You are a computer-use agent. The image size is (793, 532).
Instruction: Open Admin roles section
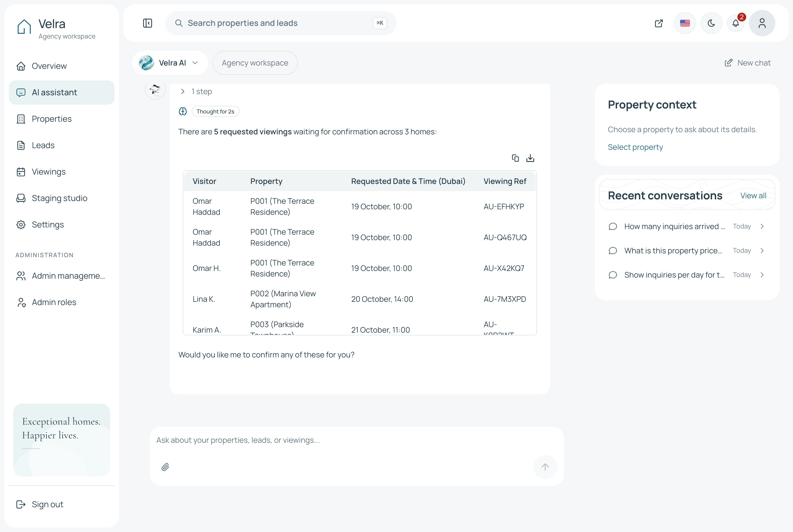[61, 302]
